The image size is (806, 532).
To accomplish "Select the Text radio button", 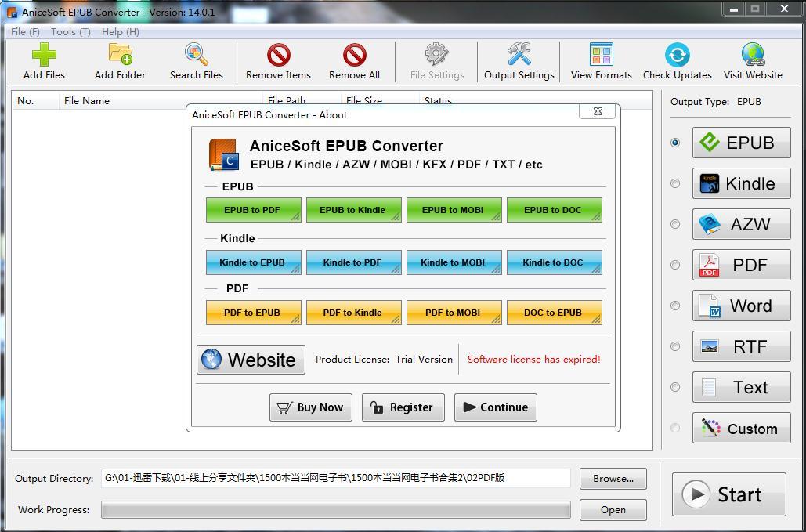I will click(x=675, y=387).
